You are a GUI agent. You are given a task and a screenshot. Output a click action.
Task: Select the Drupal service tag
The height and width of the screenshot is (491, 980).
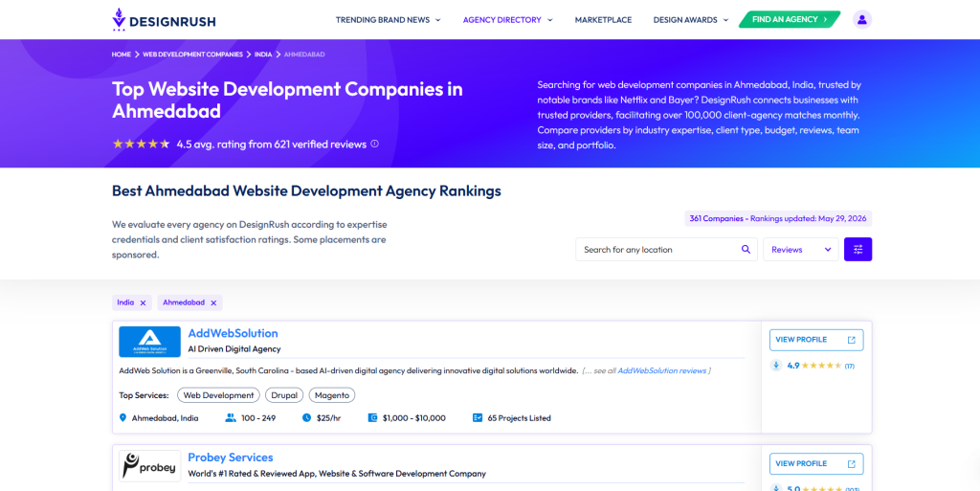click(x=284, y=395)
